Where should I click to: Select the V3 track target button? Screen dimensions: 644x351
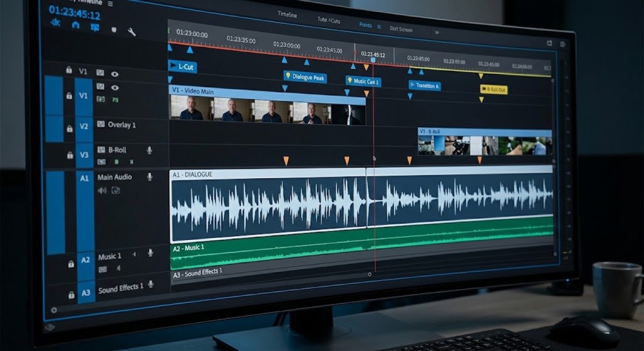pos(84,155)
